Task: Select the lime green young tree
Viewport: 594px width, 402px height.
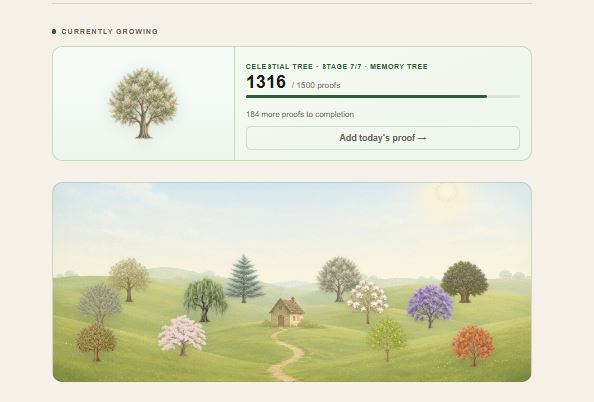Action: tap(387, 339)
